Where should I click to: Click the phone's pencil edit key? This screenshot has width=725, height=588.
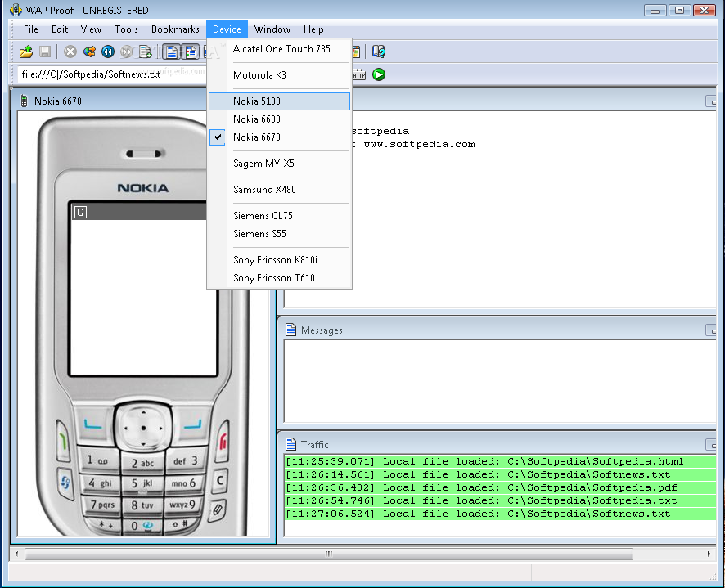[218, 509]
